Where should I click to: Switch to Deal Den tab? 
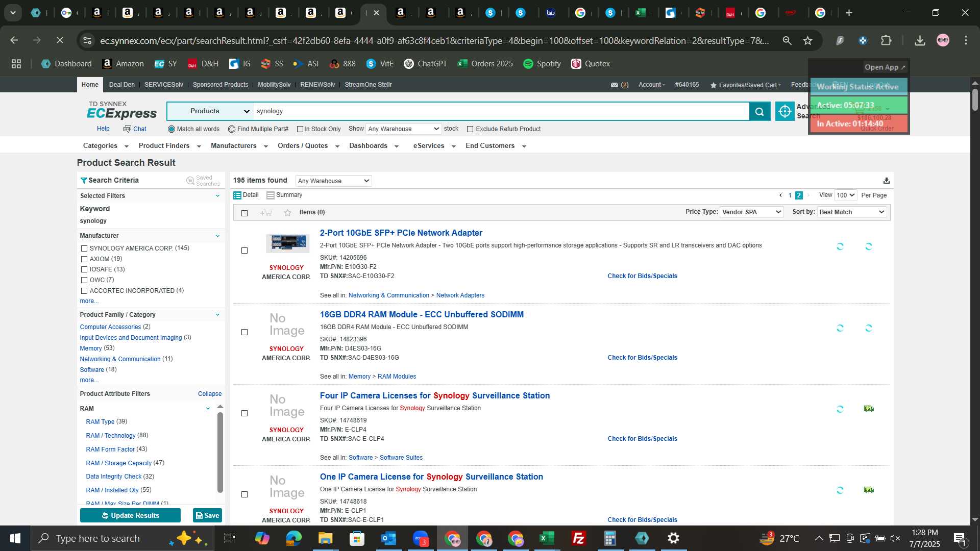122,85
